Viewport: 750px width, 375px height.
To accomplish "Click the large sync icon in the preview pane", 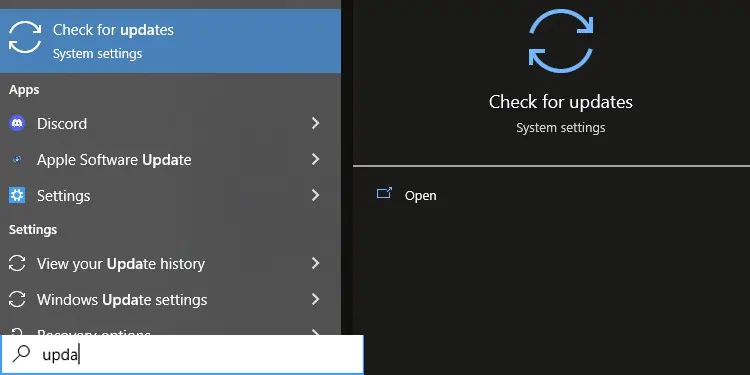I will pos(561,41).
